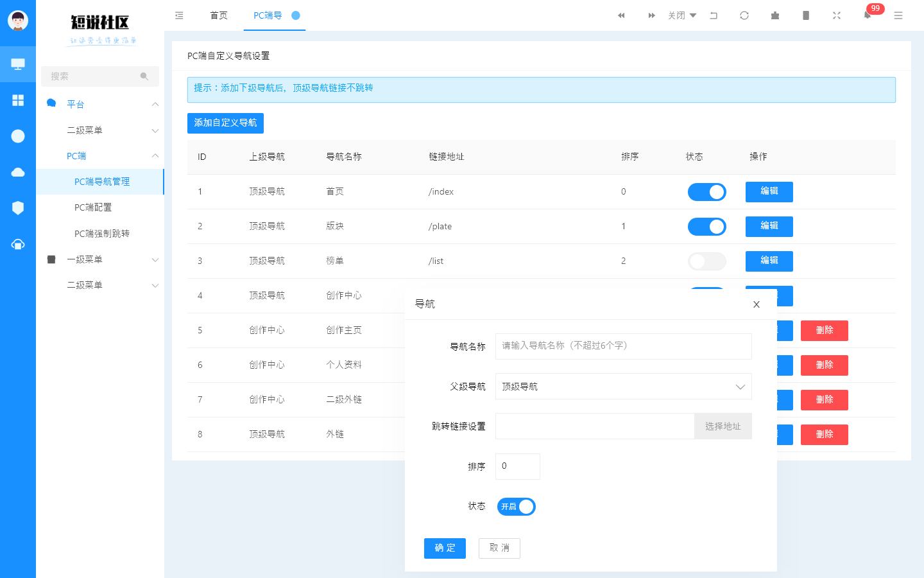Click the square icon beside 一级菜单
Screen dimensions: 924x578
coord(51,259)
